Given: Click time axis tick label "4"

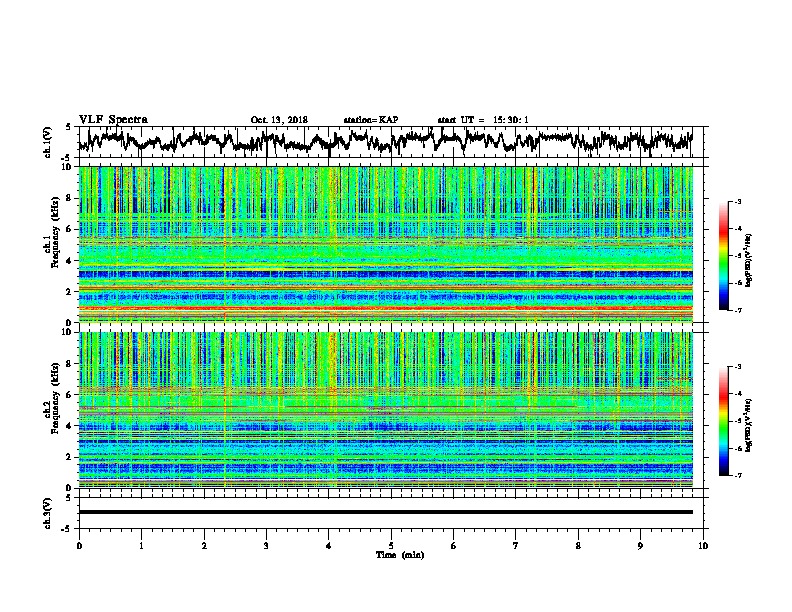Looking at the screenshot, I should (x=329, y=546).
